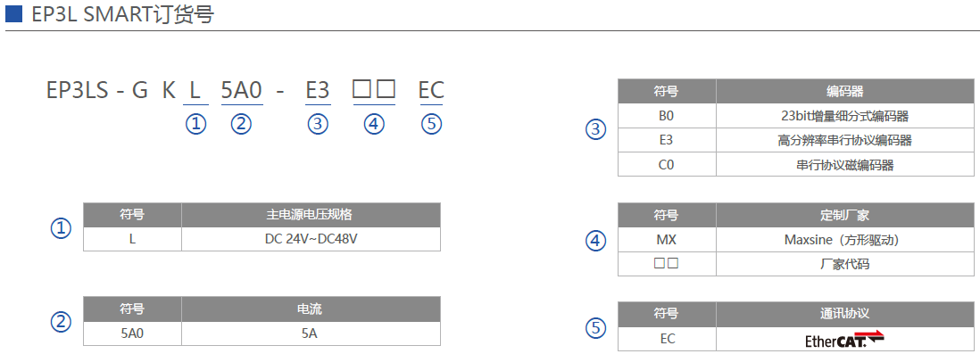Click the Maxsine (方形驱动) cell
Viewport: 980px width, 354px height.
tap(845, 240)
